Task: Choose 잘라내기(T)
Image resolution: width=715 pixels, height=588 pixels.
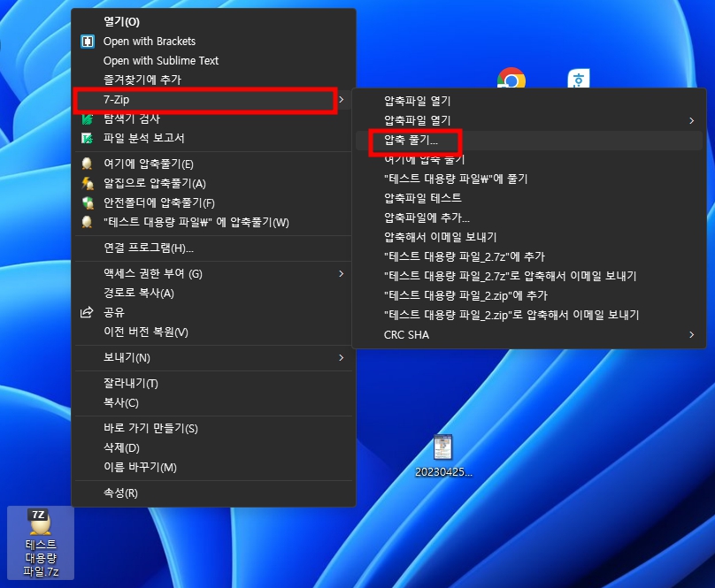Action: [213, 384]
